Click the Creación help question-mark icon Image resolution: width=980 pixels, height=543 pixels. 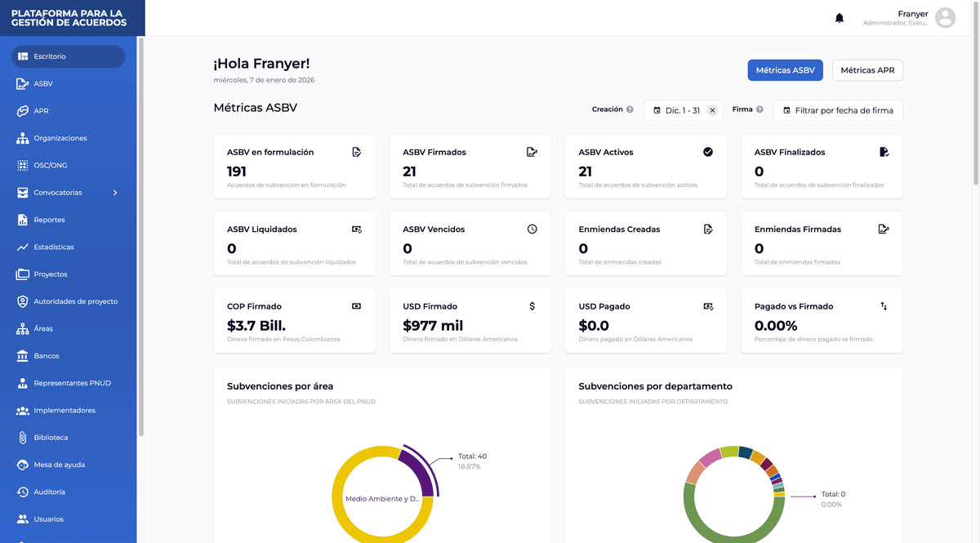click(630, 109)
